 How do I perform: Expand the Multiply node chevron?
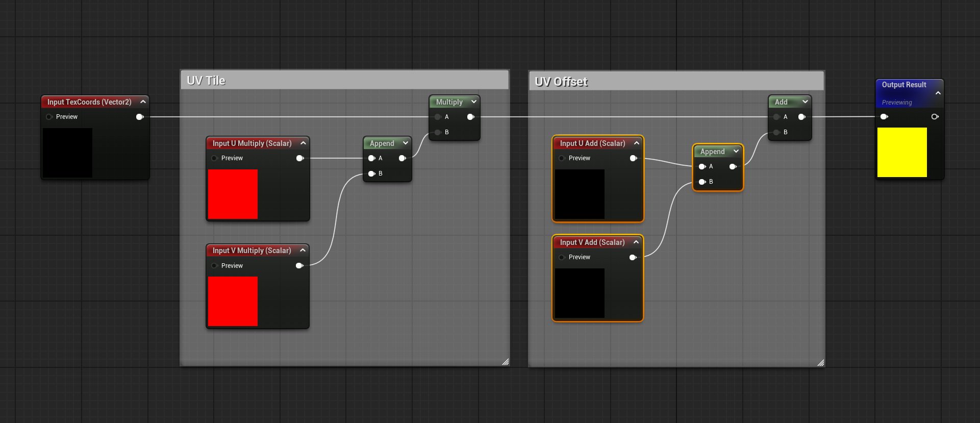tap(473, 102)
